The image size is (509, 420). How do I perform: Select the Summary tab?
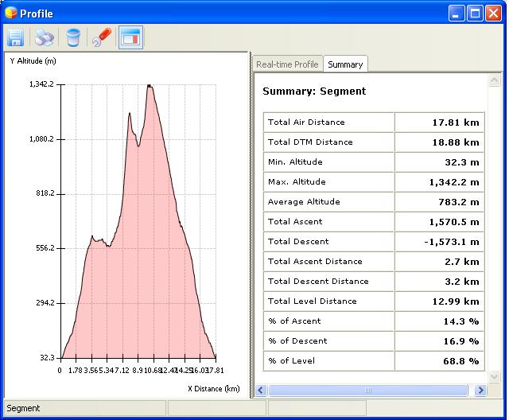[x=345, y=64]
